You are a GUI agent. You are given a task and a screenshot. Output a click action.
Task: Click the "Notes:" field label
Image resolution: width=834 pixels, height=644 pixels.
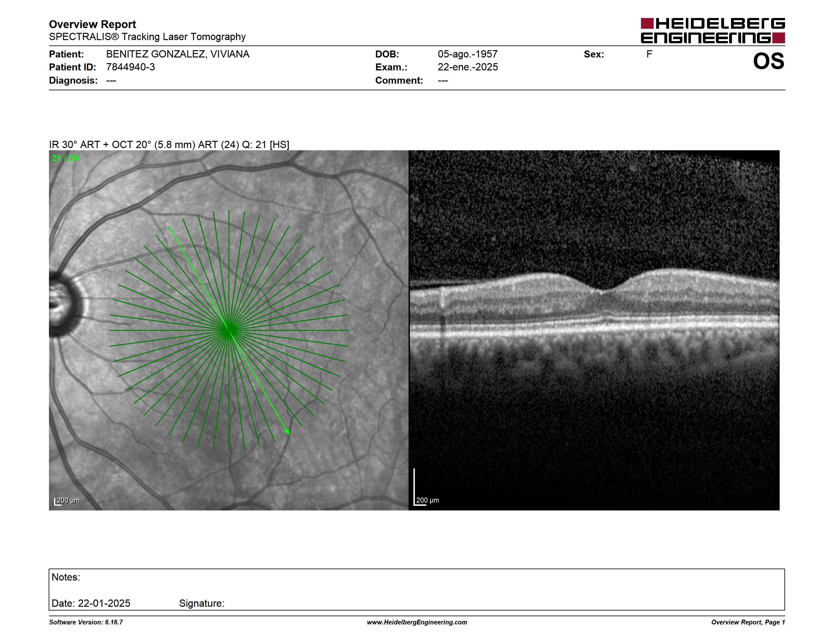pyautogui.click(x=66, y=577)
